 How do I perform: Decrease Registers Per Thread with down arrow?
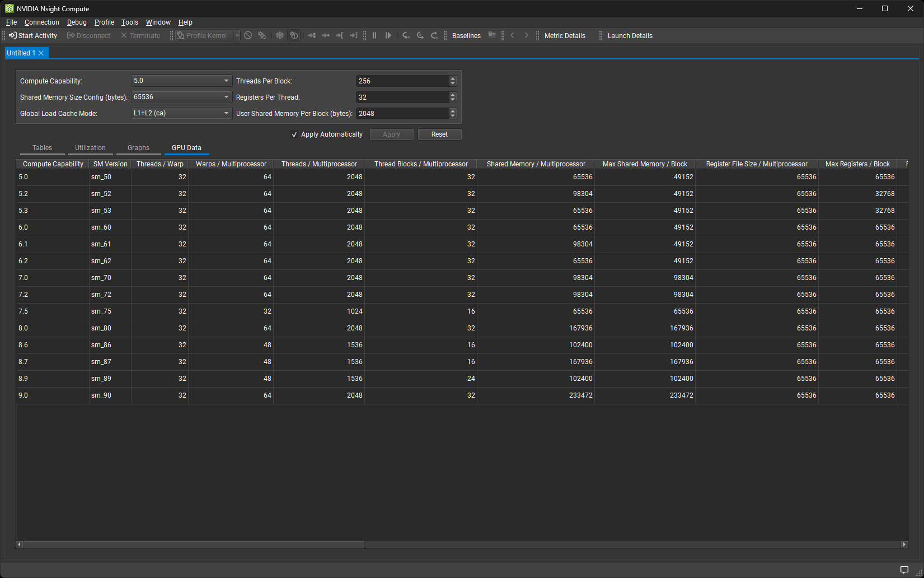click(453, 100)
